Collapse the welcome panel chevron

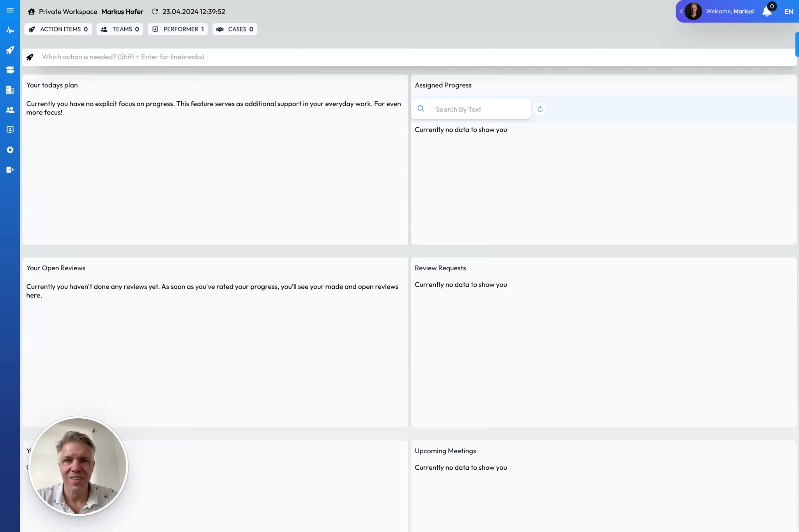point(681,12)
